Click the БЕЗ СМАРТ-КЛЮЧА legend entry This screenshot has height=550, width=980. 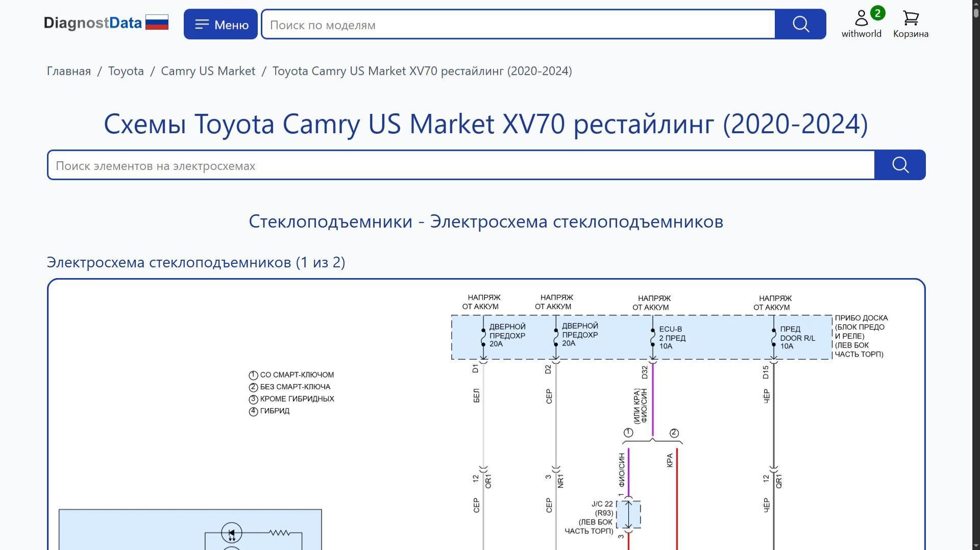pyautogui.click(x=289, y=387)
